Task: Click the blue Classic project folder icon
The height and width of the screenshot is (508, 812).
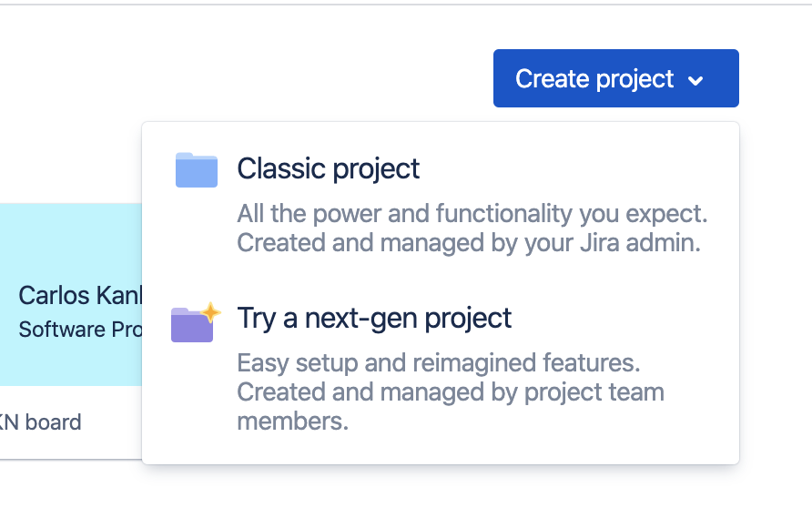Action: (x=196, y=170)
